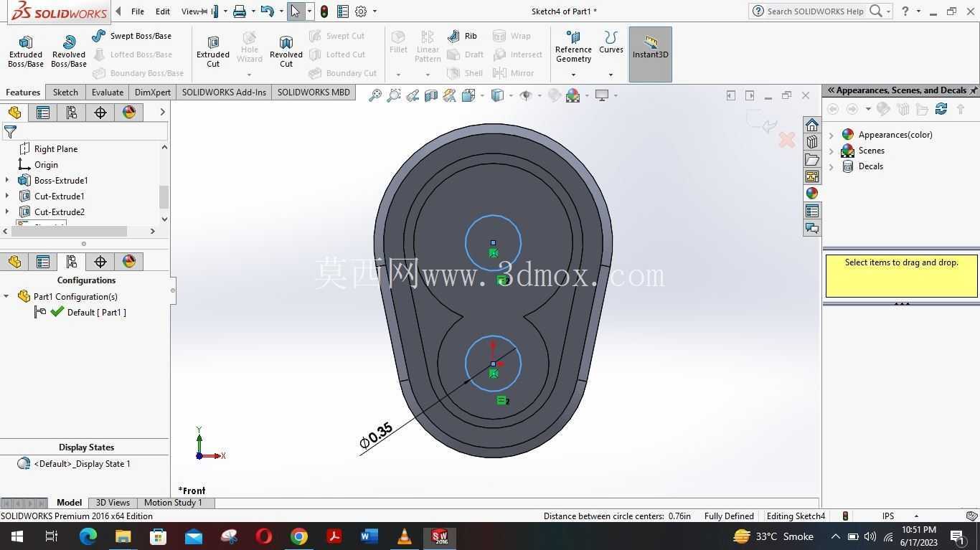Click the refresh icon in Appearances panel
980x550 pixels.
(x=941, y=109)
